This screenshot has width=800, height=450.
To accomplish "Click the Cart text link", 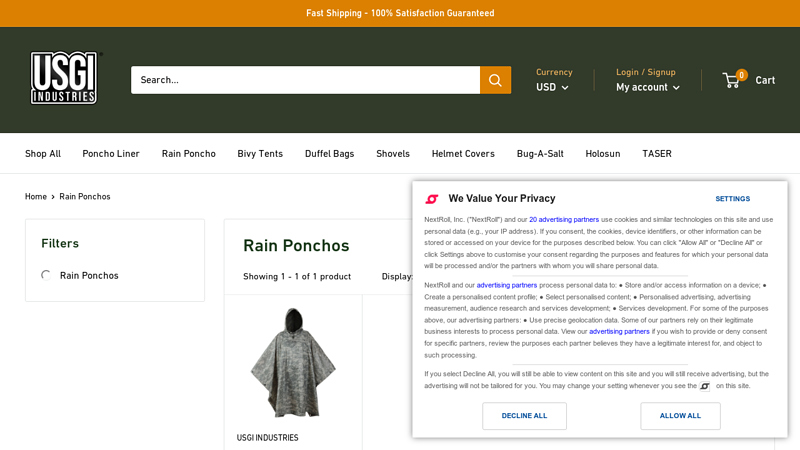I will [x=765, y=80].
